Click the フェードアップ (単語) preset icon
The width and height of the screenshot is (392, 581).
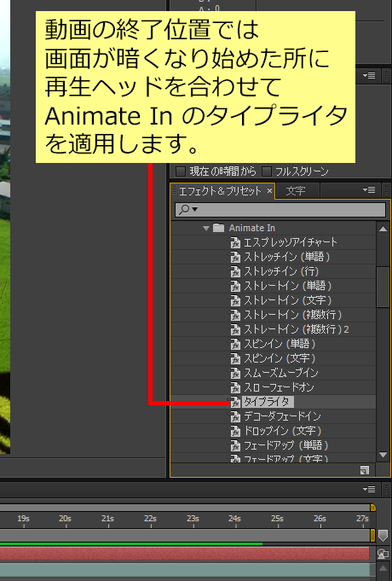coord(235,445)
